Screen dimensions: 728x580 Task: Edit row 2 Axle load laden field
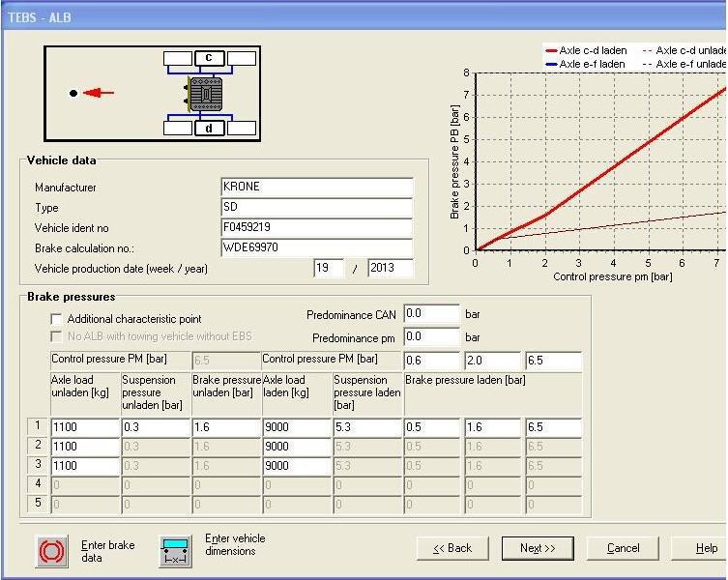[297, 447]
